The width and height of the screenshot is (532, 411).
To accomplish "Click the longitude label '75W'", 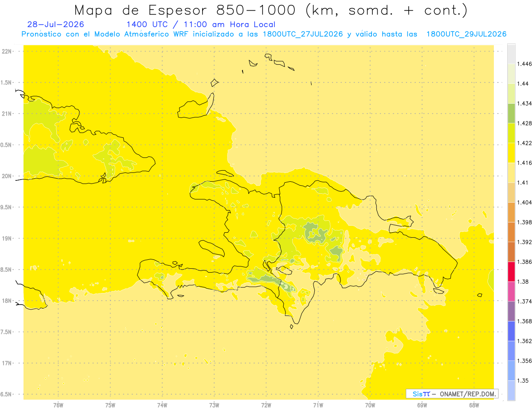I will [110, 405].
